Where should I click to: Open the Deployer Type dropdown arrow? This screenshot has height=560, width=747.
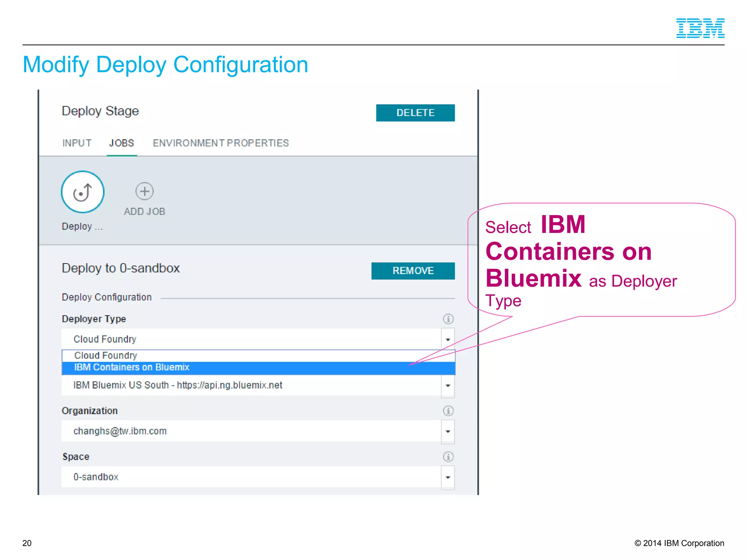(448, 339)
